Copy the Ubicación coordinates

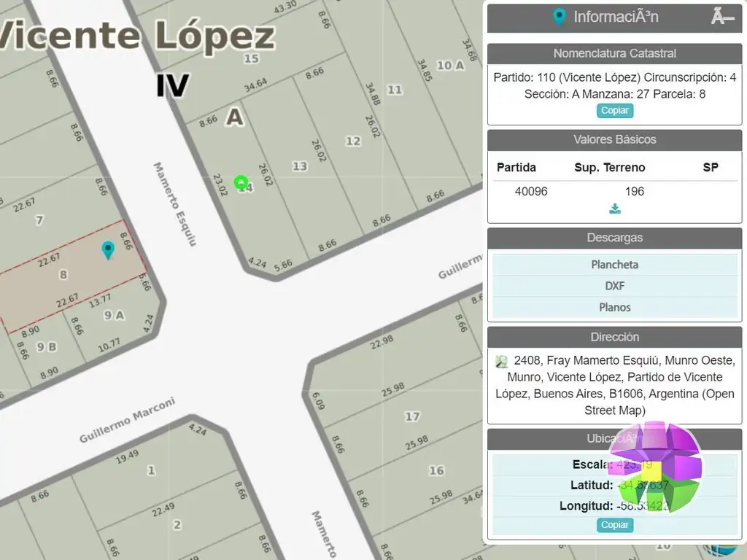click(x=615, y=525)
